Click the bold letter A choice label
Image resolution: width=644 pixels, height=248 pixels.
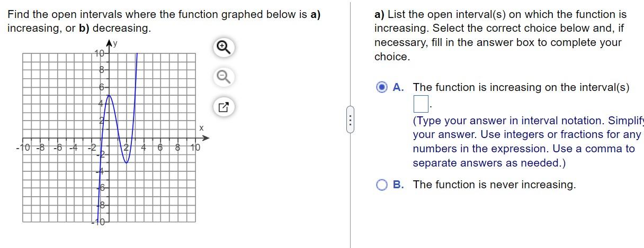coord(399,87)
